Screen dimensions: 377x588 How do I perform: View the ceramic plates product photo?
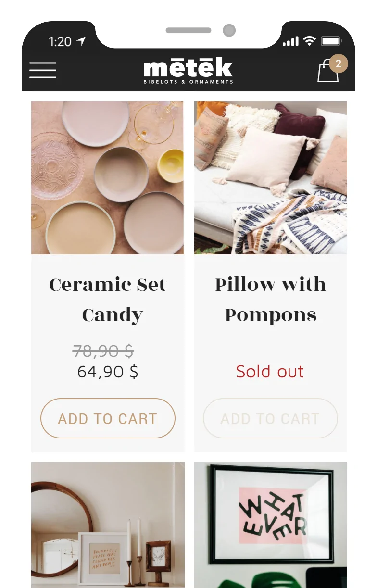pyautogui.click(x=108, y=178)
